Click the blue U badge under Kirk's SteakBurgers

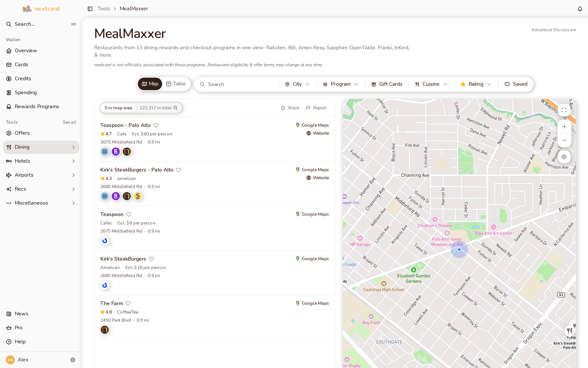105,285
